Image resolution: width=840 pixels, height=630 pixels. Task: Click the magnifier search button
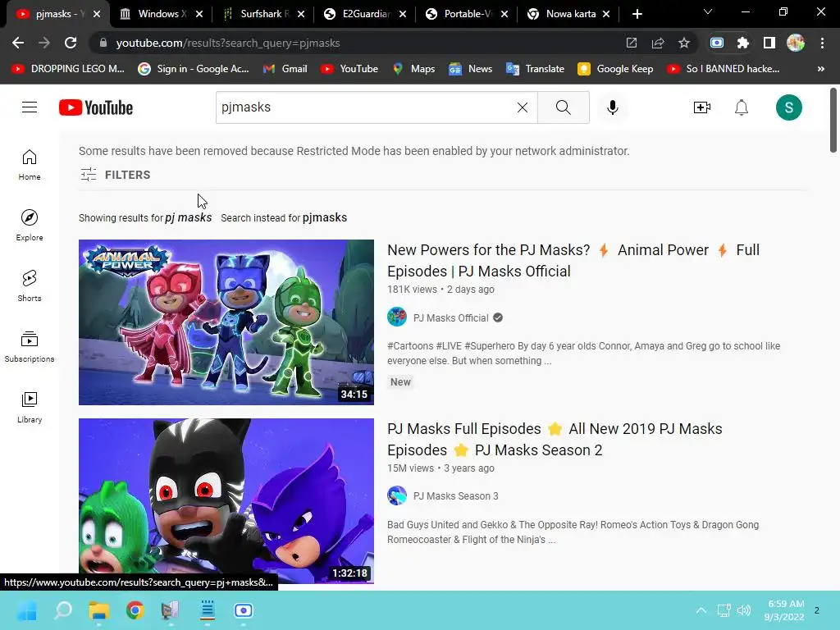click(x=563, y=107)
